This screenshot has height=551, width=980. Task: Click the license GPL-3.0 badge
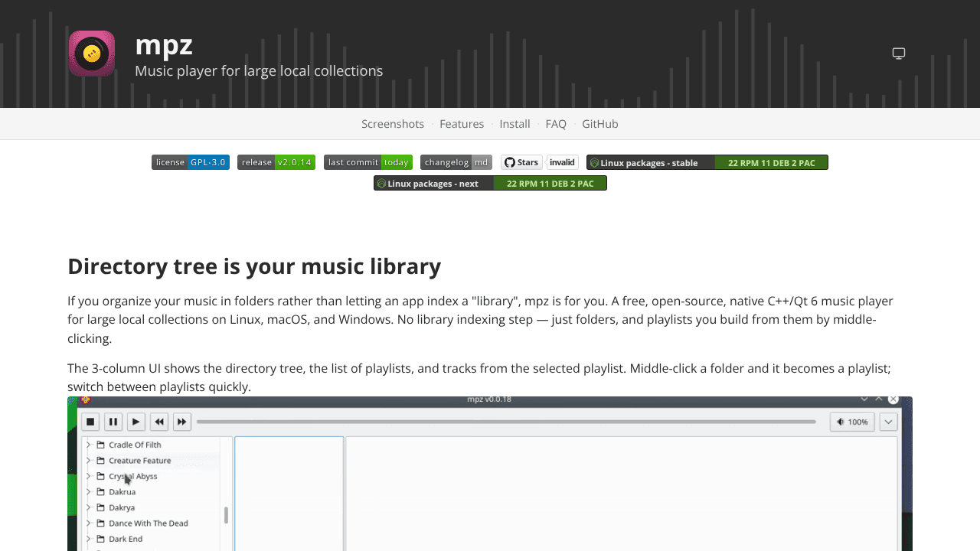click(x=191, y=162)
